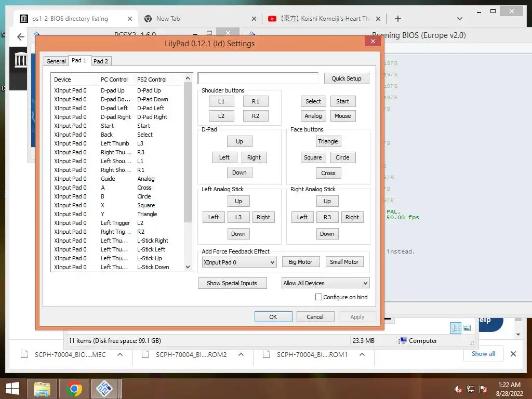Click the Mouse button binding
The height and width of the screenshot is (399, 532).
343,116
